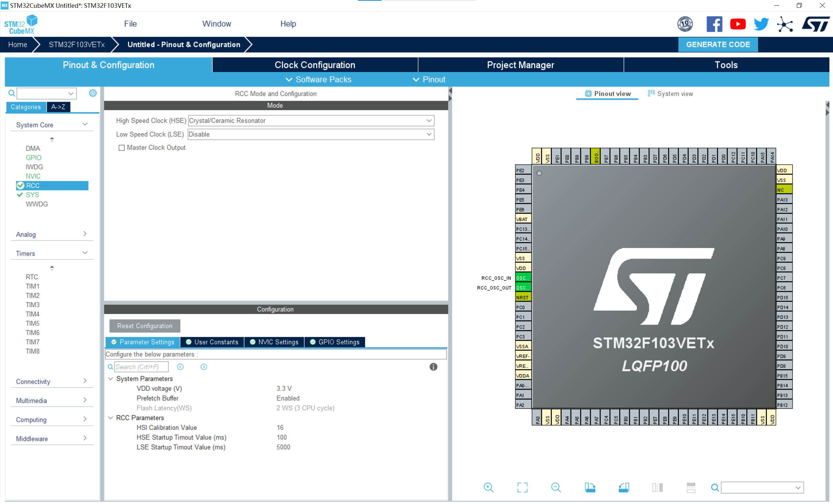Open the Twitter link icon
Image resolution: width=833 pixels, height=504 pixels.
761,24
